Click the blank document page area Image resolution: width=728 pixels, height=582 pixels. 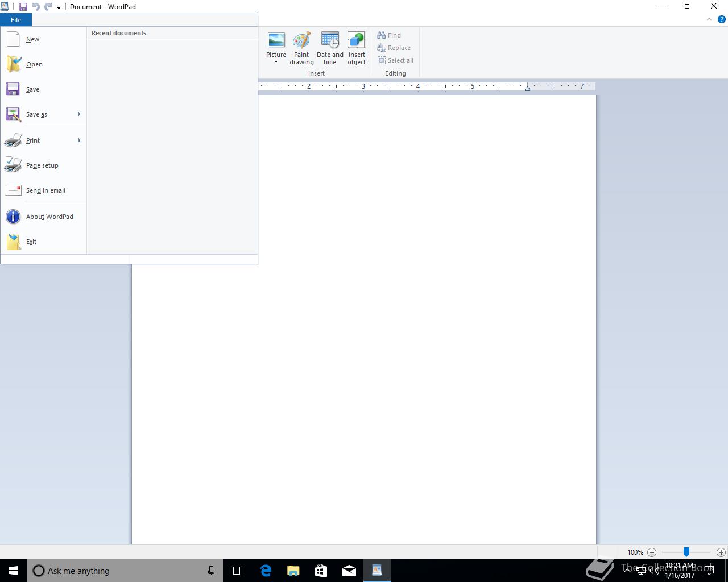tap(364, 319)
